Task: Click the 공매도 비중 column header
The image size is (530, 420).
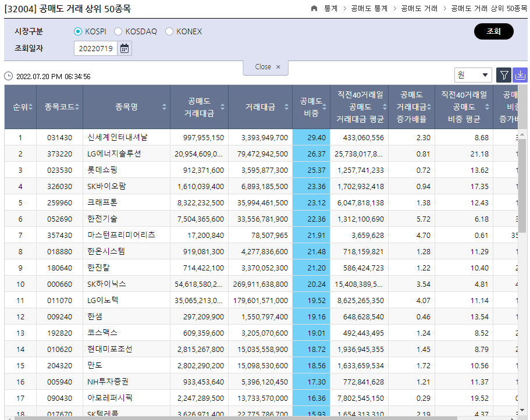Action: 311,107
